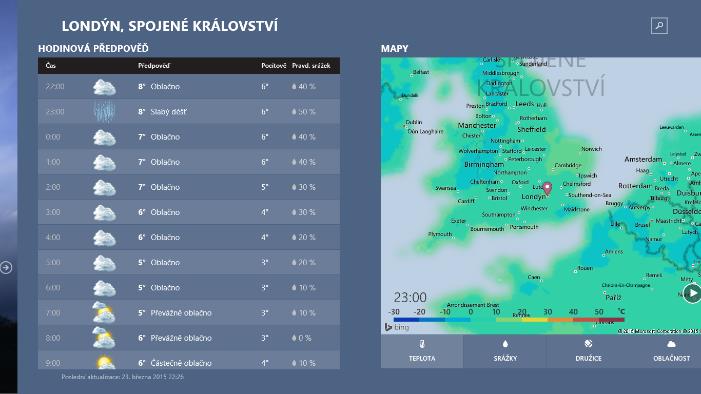Click the Slabý déšť forecast text
The height and width of the screenshot is (394, 701).
(169, 112)
